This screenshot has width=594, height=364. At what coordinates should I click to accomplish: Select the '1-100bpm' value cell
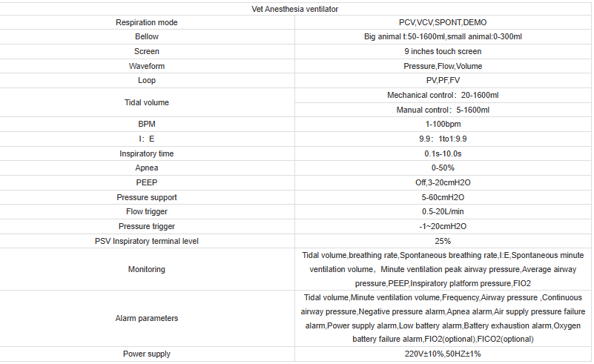[x=443, y=124]
